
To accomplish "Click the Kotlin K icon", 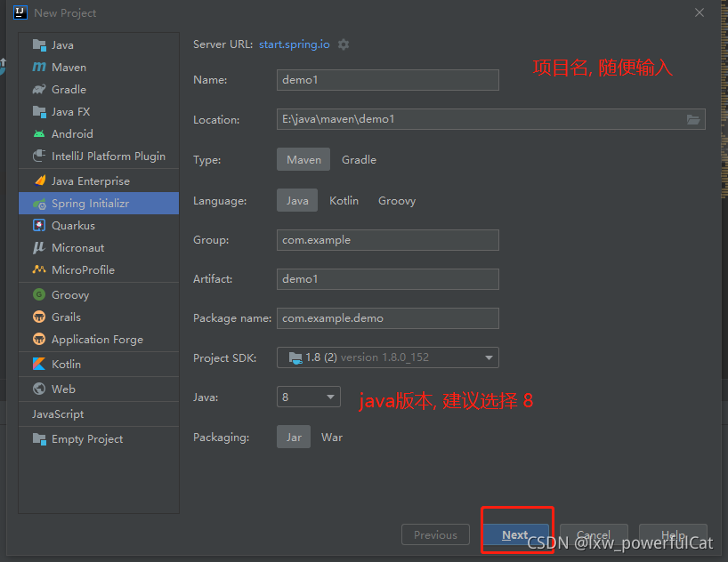I will point(39,364).
